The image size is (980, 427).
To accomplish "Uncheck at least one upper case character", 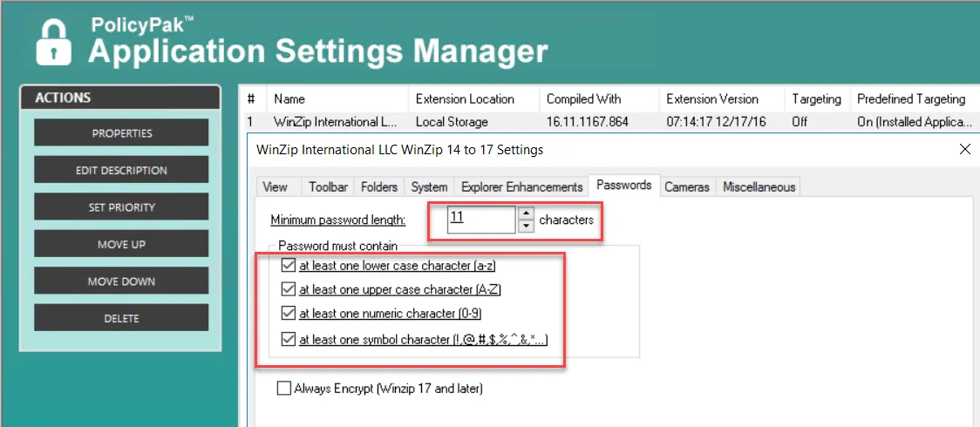I will point(288,289).
